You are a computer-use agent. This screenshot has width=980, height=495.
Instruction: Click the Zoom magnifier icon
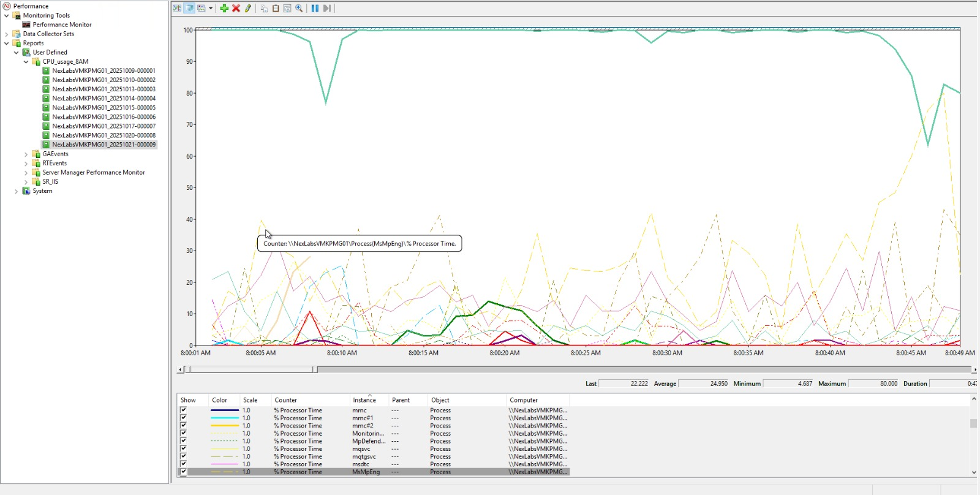pyautogui.click(x=299, y=9)
